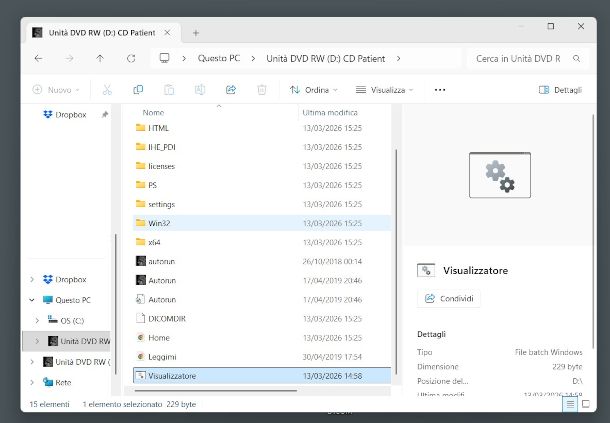Expand the Rete tree node

32,383
